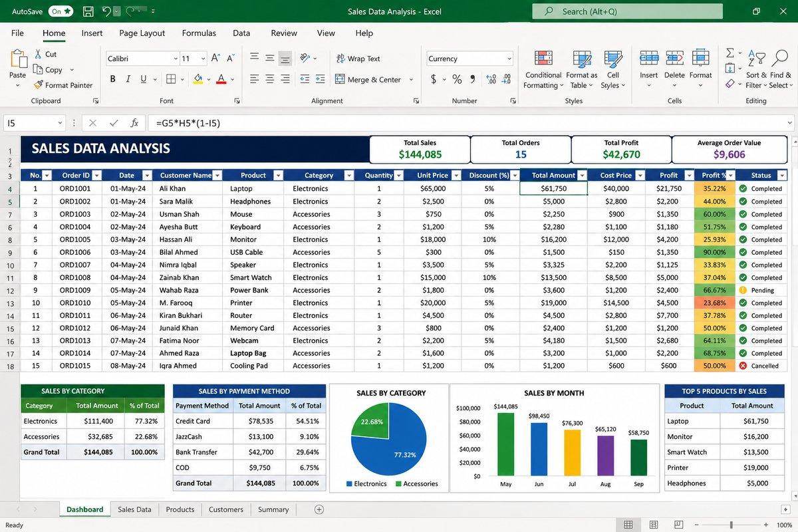Open Cell Styles gallery
798x532 pixels.
(x=612, y=69)
